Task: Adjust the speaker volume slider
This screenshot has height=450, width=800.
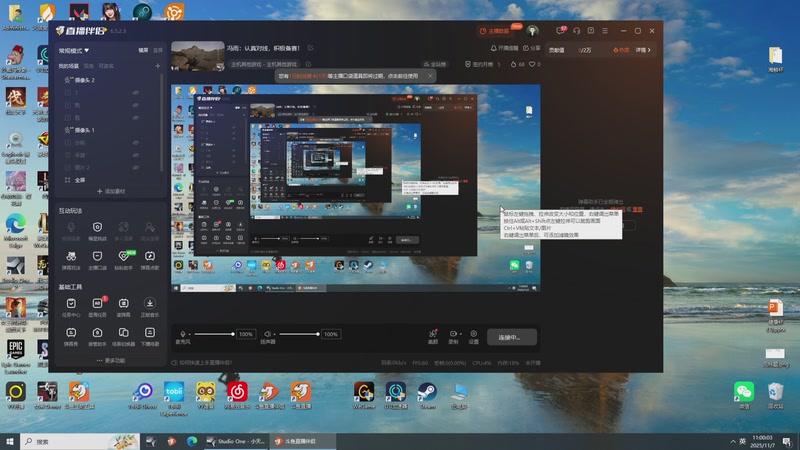Action: (x=299, y=334)
